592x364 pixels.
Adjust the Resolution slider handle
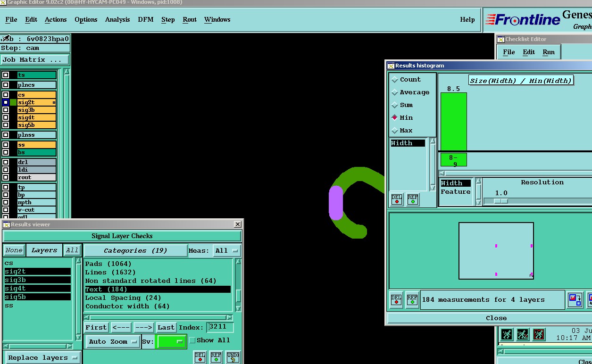[501, 201]
